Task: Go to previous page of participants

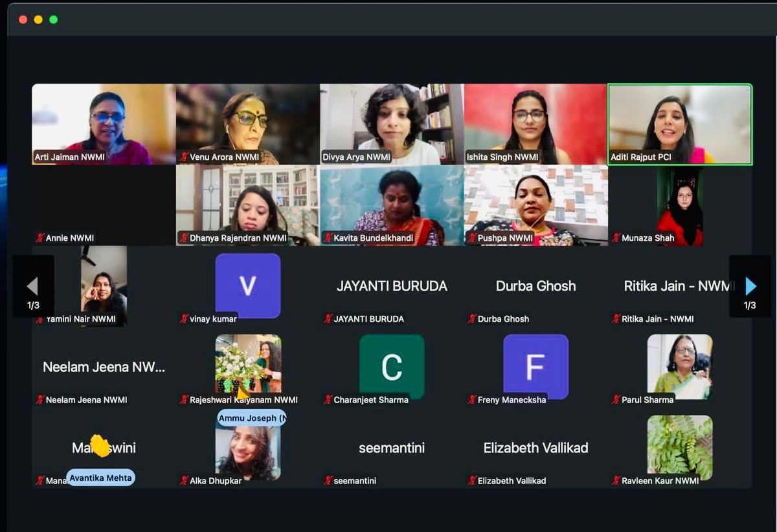Action: point(32,285)
